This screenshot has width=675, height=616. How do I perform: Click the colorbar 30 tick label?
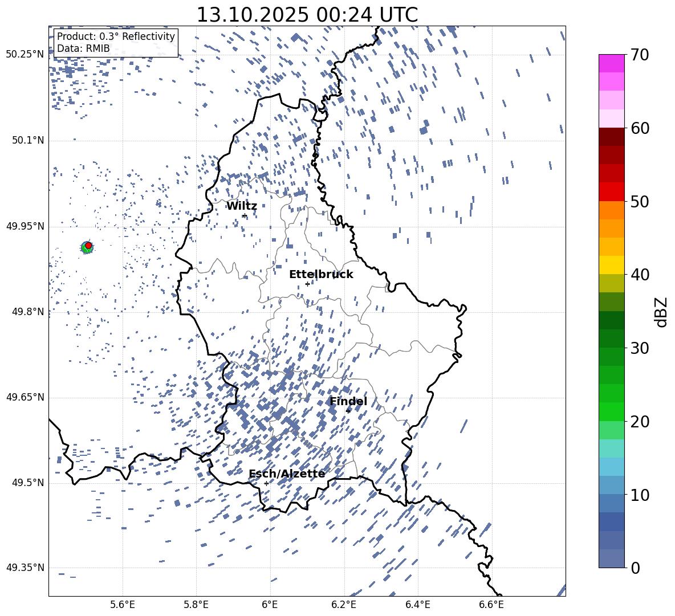coord(640,348)
